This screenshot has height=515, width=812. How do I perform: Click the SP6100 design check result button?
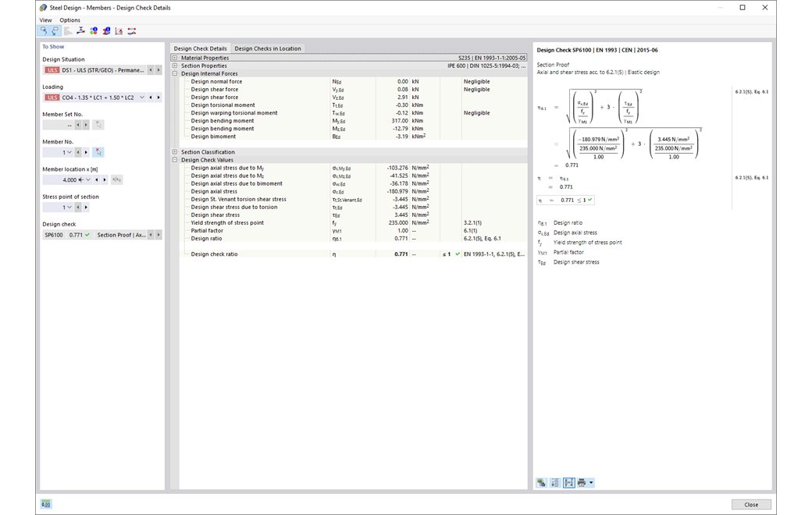pyautogui.click(x=55, y=233)
